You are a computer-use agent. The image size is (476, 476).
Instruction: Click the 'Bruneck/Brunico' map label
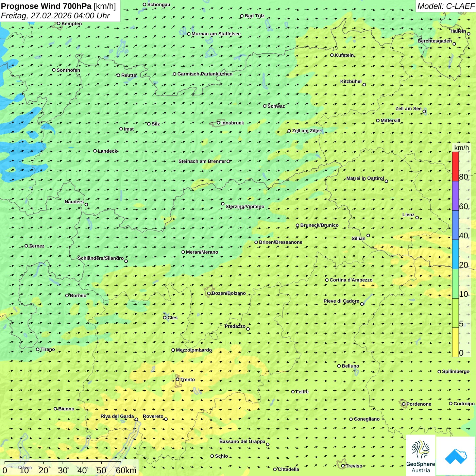(x=319, y=225)
